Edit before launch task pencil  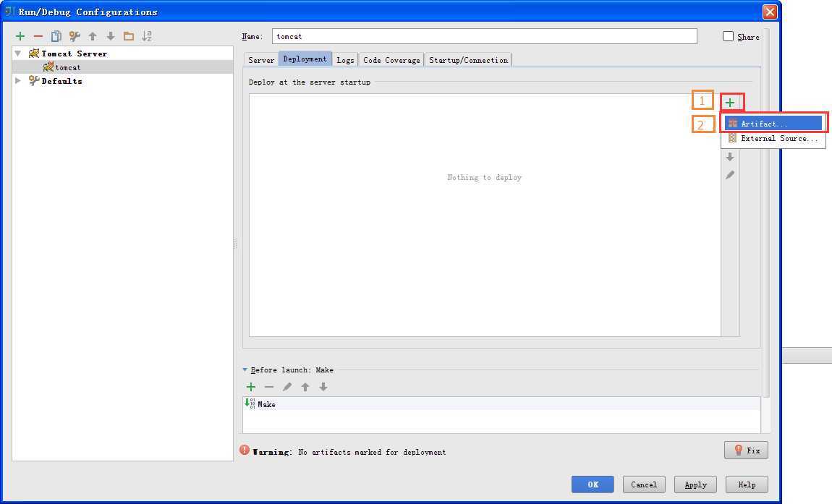[x=287, y=387]
